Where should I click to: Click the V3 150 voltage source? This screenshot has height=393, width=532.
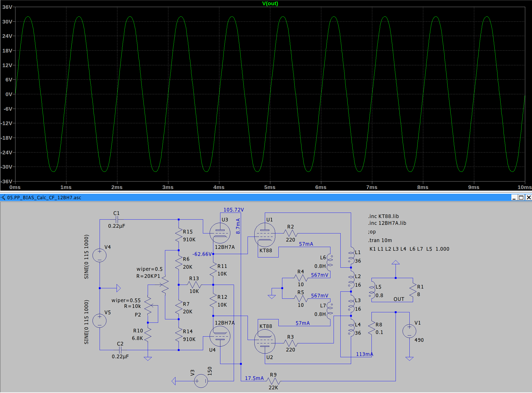click(x=201, y=381)
